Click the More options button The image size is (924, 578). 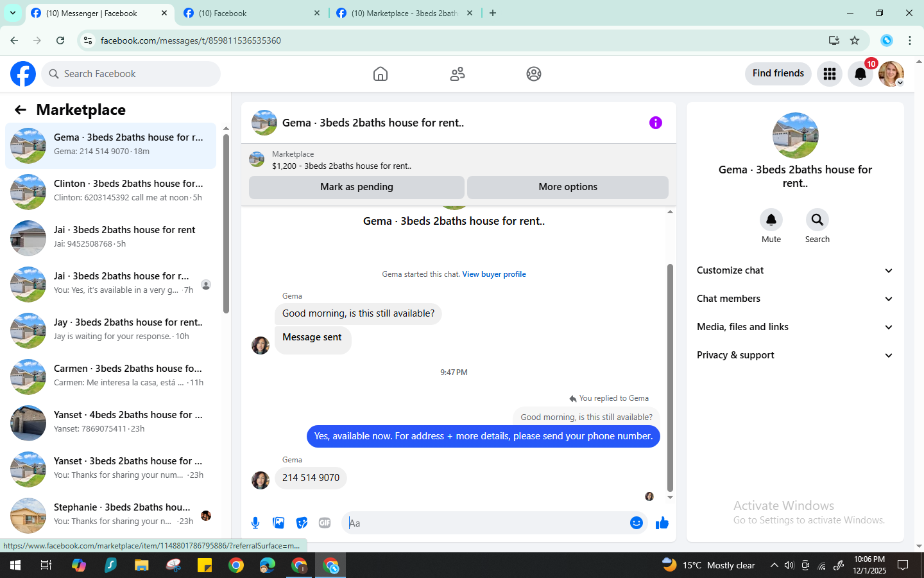click(568, 187)
